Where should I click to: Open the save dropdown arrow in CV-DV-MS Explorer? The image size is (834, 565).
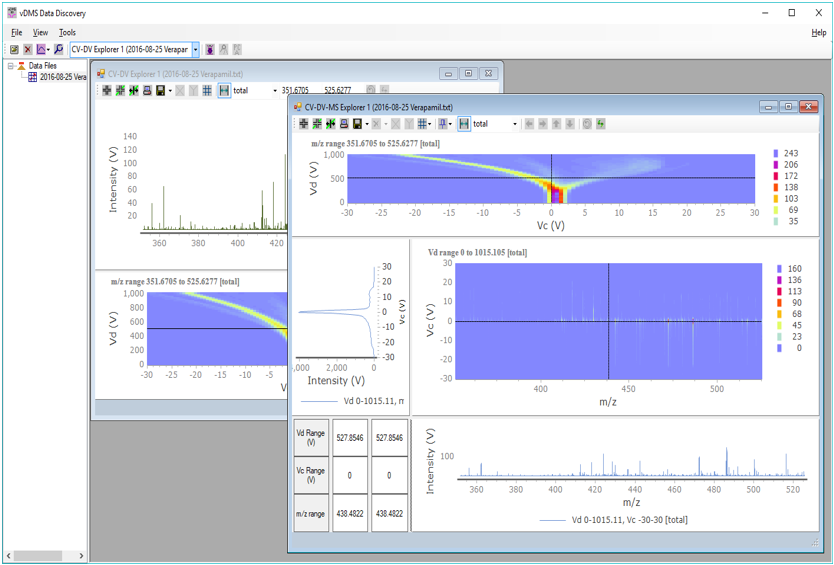[367, 124]
